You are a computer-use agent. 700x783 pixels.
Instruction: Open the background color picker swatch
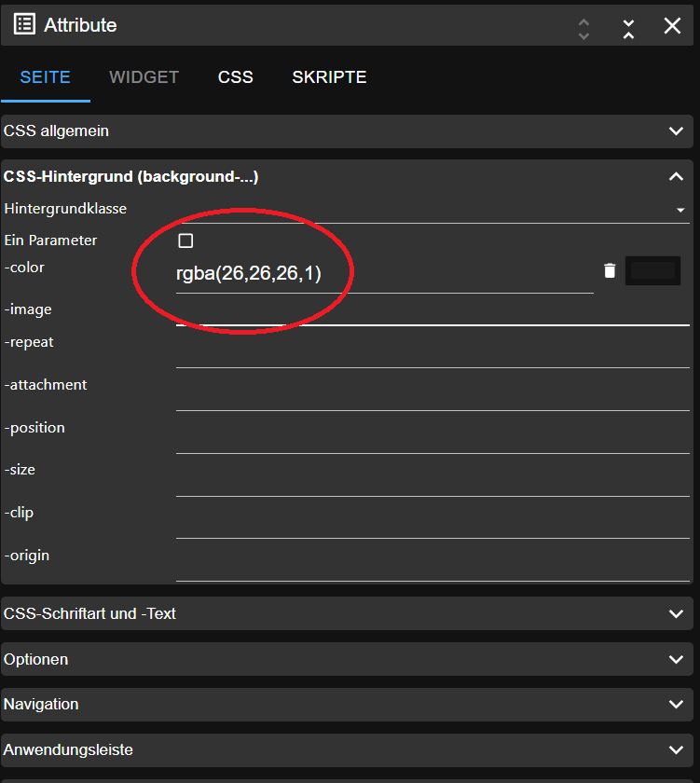[x=652, y=270]
